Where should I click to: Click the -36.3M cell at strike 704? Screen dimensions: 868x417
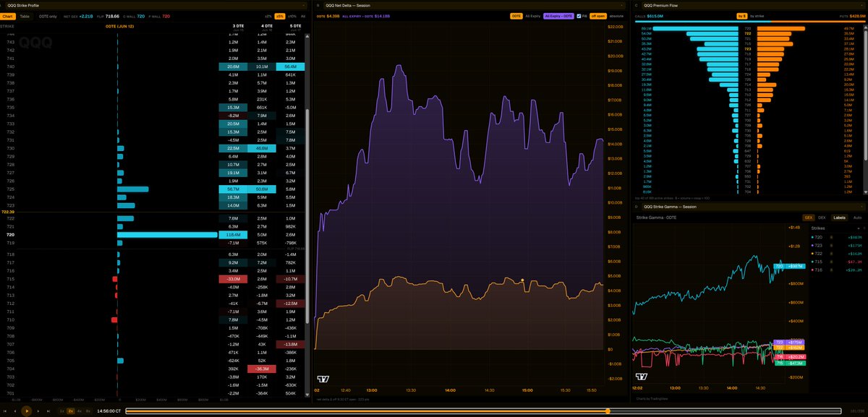[x=262, y=368]
